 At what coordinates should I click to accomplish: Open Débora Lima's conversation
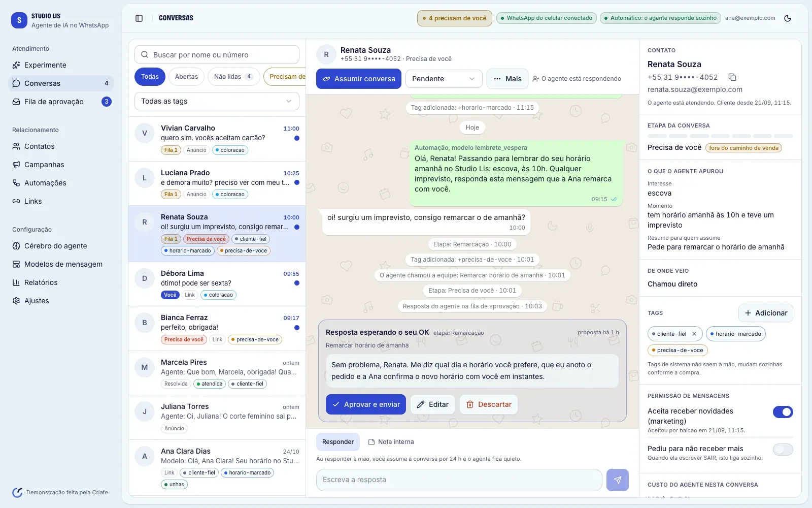click(x=217, y=284)
